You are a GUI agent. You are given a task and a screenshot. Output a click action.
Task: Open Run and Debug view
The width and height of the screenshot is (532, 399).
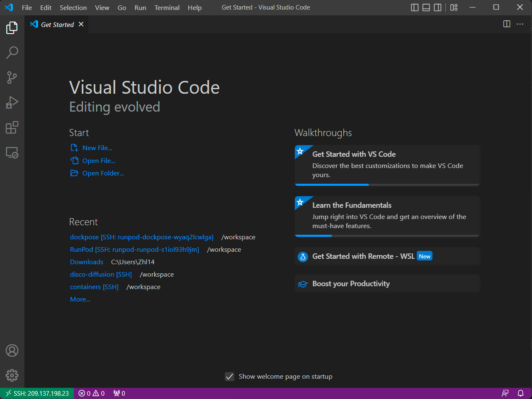tap(12, 102)
